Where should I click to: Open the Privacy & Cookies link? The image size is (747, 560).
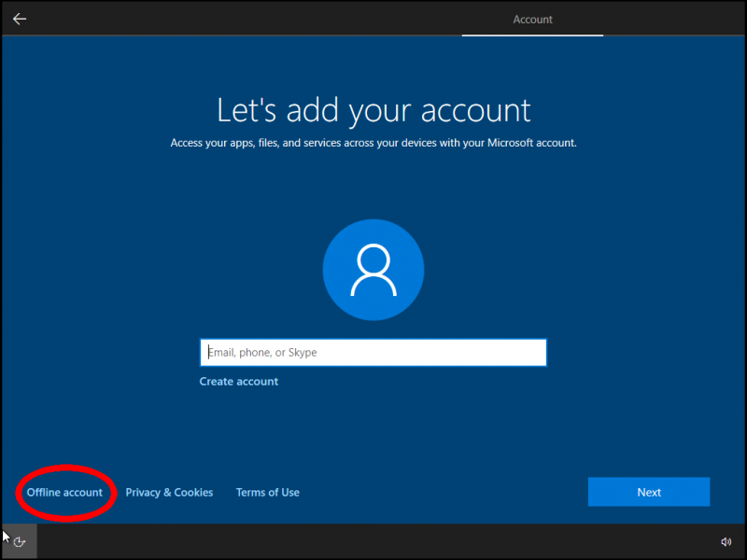click(x=169, y=493)
